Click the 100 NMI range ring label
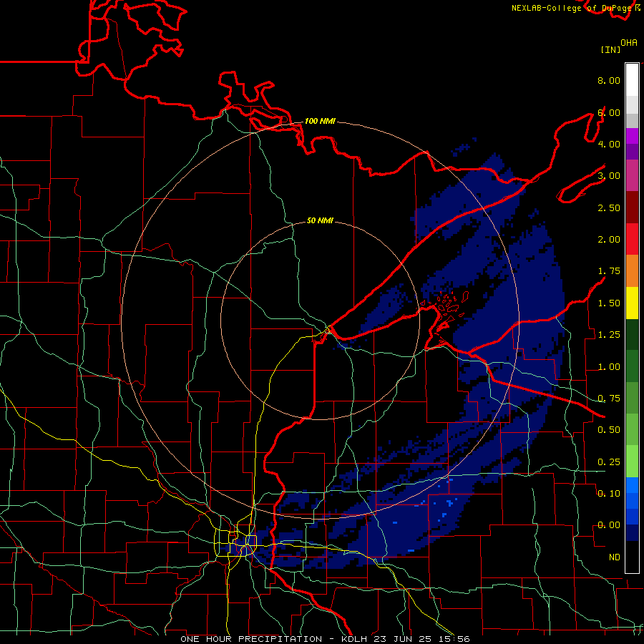The height and width of the screenshot is (644, 644). click(x=320, y=121)
